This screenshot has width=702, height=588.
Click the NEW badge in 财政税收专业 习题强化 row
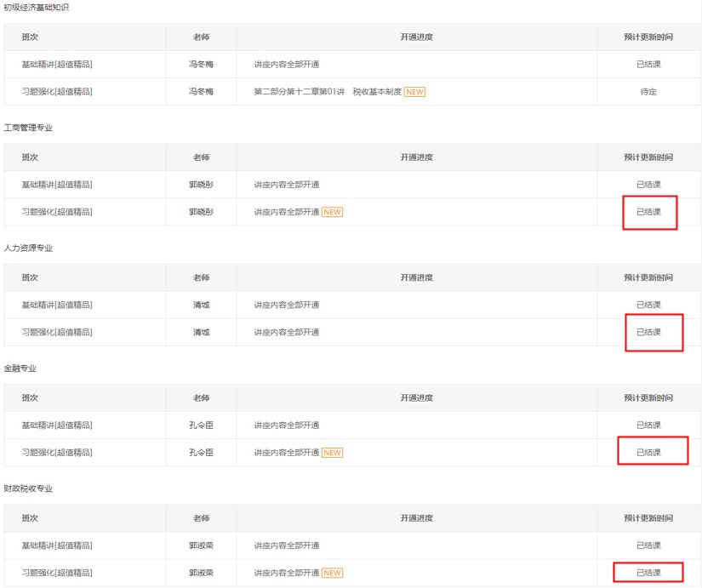[332, 573]
